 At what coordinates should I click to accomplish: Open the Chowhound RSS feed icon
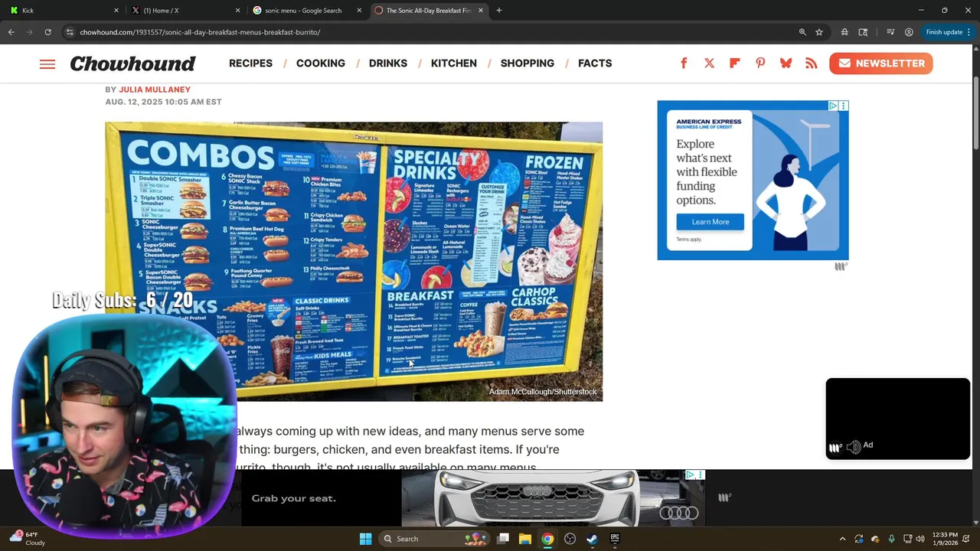[812, 64]
